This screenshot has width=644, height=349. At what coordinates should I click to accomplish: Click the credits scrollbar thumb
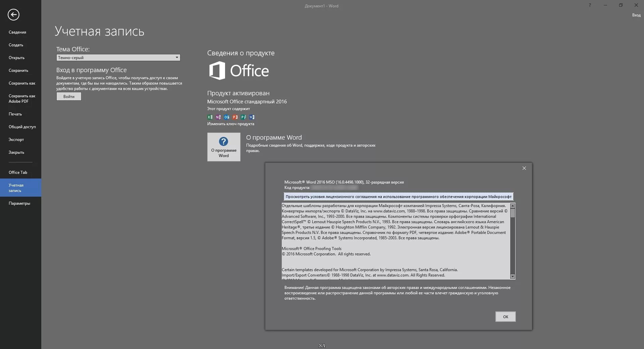coord(513,213)
